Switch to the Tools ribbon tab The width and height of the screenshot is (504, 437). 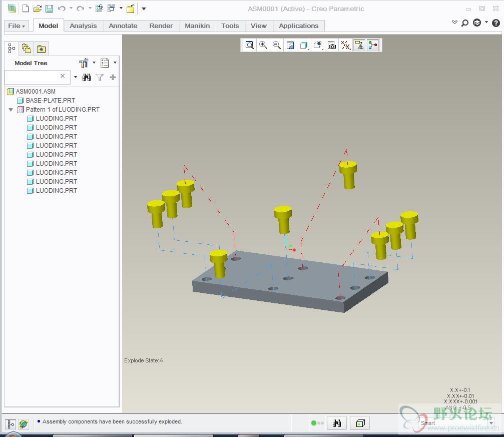(230, 26)
